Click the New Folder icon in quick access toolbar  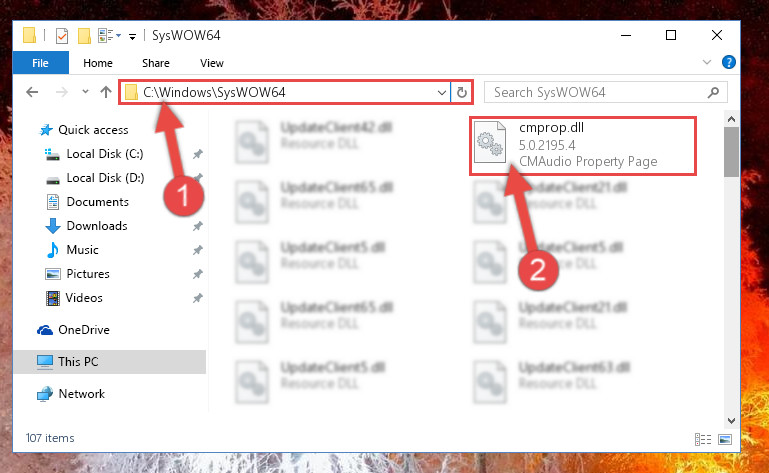pos(84,36)
